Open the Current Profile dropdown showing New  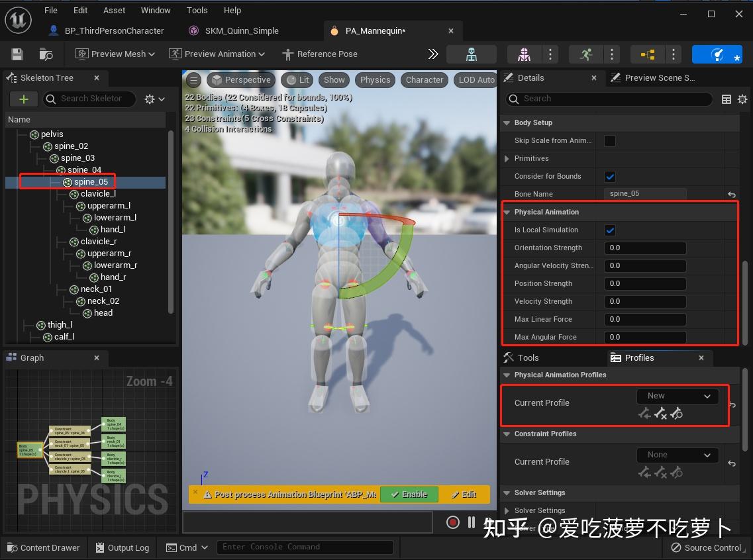[x=677, y=395]
